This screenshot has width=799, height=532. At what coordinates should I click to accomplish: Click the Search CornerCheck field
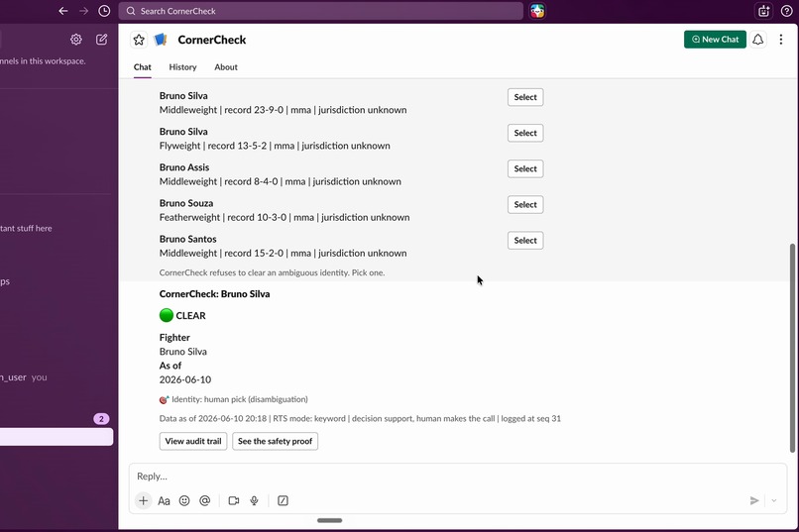pyautogui.click(x=320, y=11)
